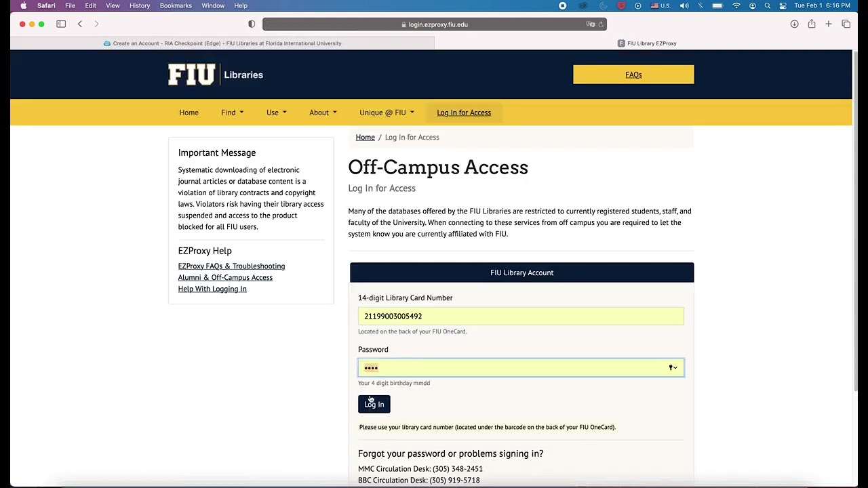Viewport: 868px width, 488px height.
Task: Click the BBC Circulation Desk phone text
Action: [x=419, y=481]
